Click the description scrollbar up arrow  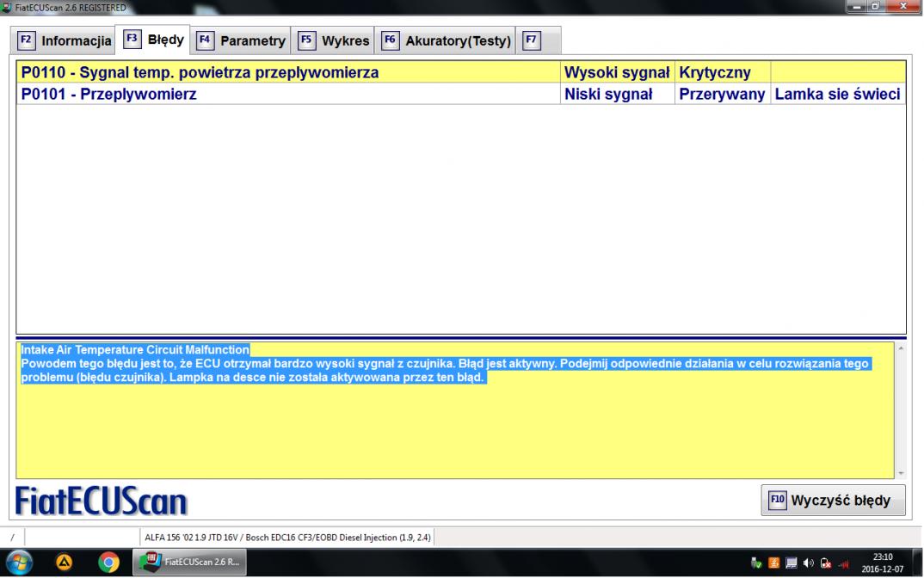tap(901, 349)
